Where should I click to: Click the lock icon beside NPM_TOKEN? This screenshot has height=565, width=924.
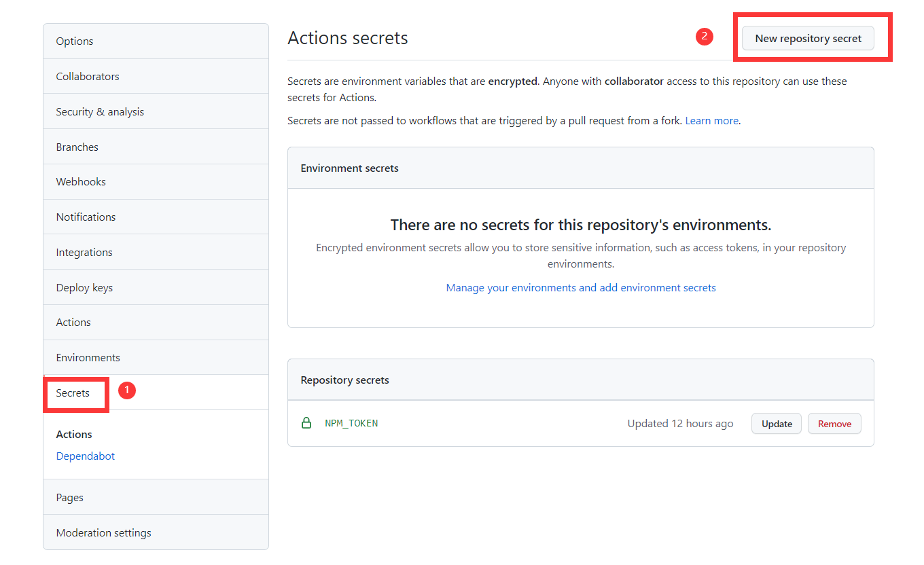pyautogui.click(x=306, y=423)
